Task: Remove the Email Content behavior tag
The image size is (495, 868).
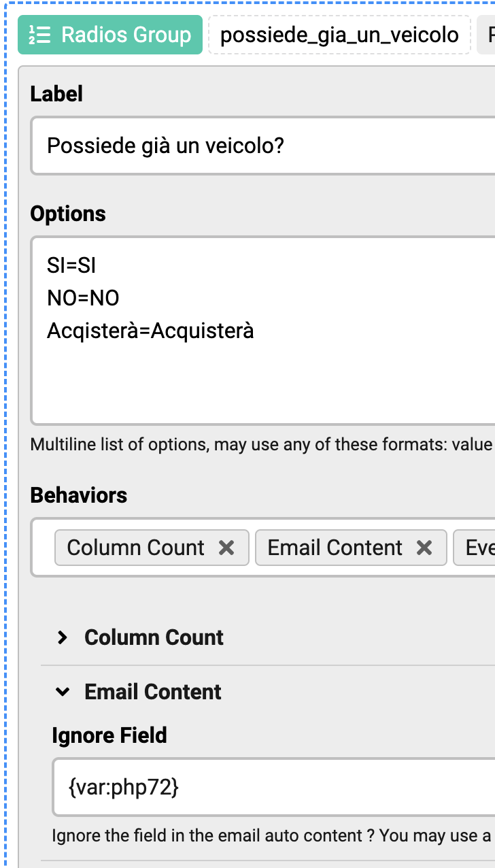Action: point(424,548)
